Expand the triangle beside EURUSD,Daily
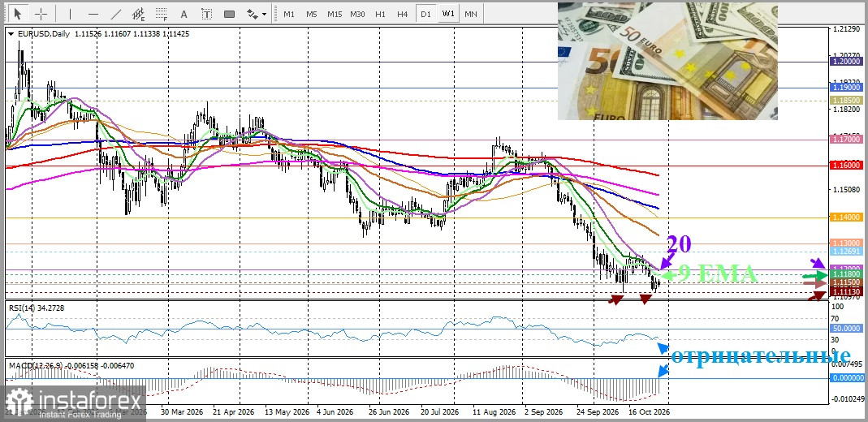Screen dimensions: 868x422 click(x=11, y=34)
